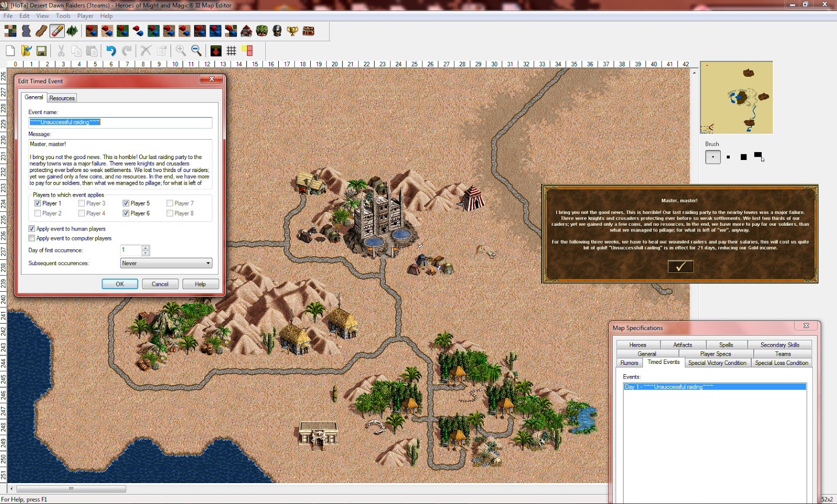Open the Edit menu
Screen dimensions: 837x504
click(25, 16)
